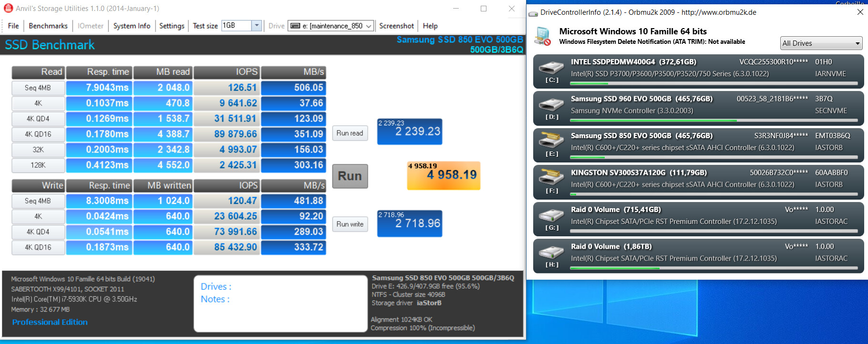Click the H: Raid 0 Volume drive icon
This screenshot has height=344, width=868.
551,251
